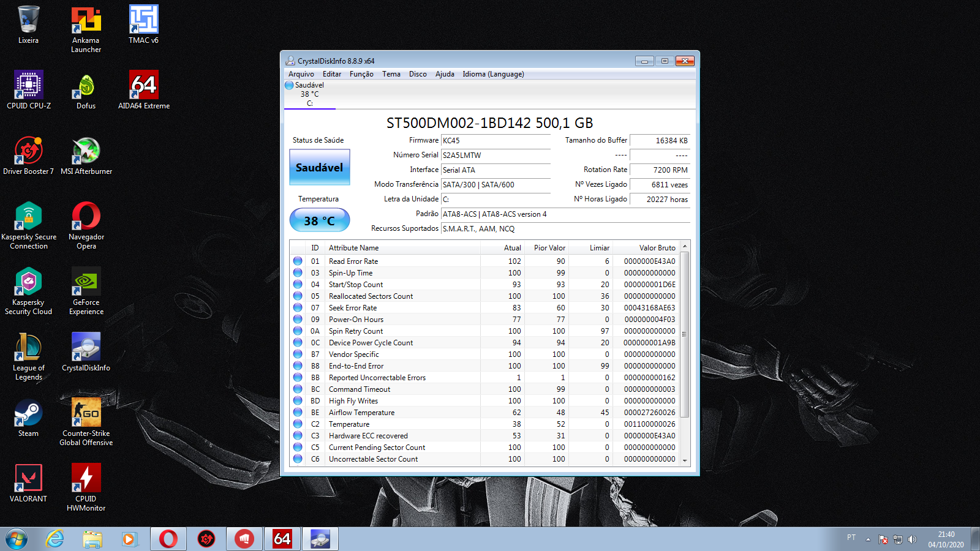Open the Tema menu
This screenshot has width=980, height=551.
391,74
